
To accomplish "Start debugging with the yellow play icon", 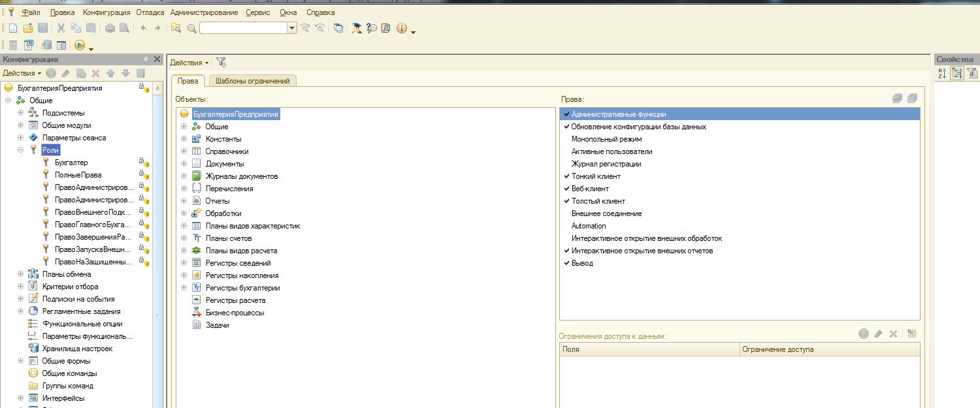I will click(x=80, y=45).
